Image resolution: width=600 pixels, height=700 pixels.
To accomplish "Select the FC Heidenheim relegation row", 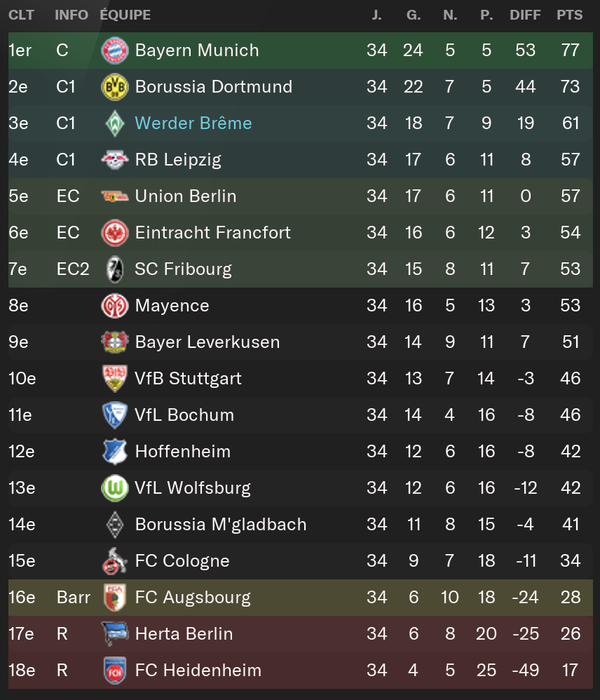I will [x=301, y=671].
